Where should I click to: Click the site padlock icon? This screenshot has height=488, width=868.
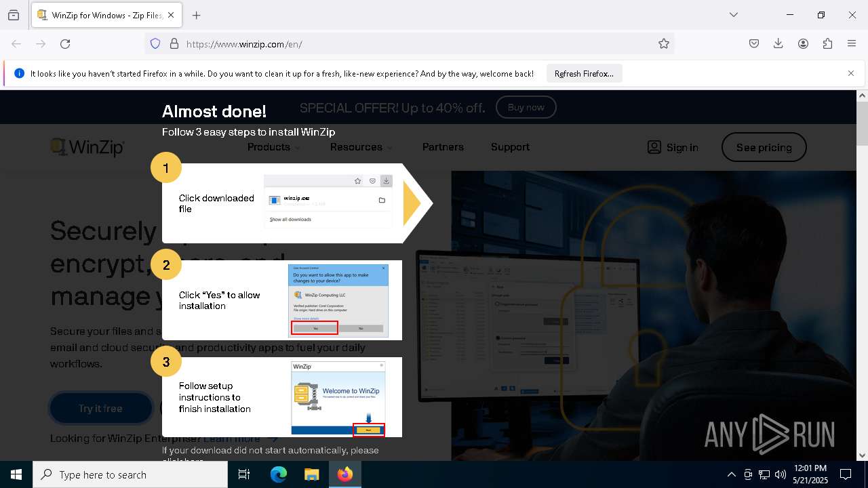coord(174,43)
